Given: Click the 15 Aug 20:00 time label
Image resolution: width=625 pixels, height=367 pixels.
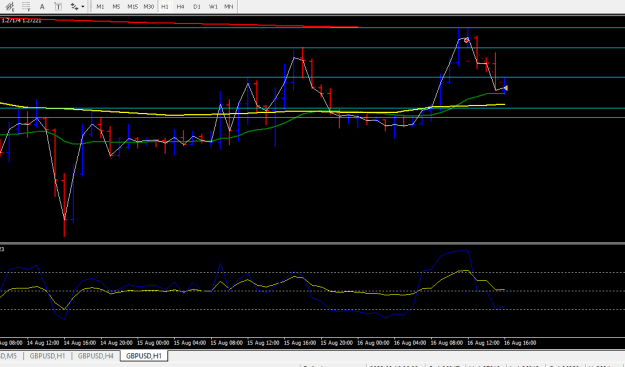Looking at the screenshot, I should pyautogui.click(x=336, y=343).
